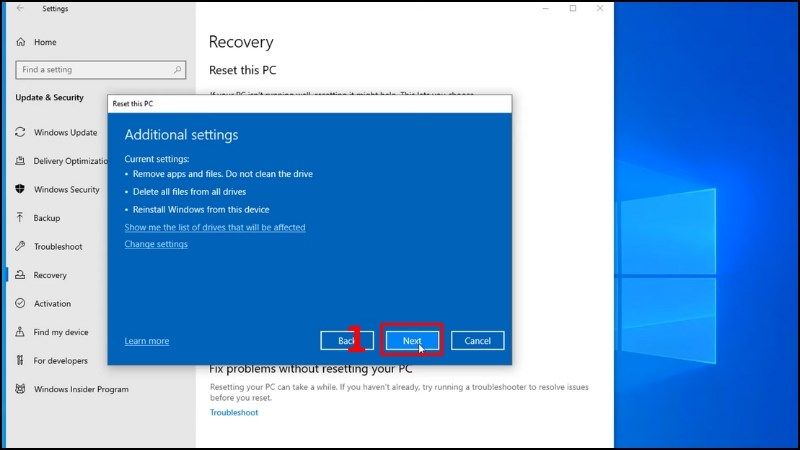This screenshot has width=800, height=450.
Task: Click the Backup upload arrow icon
Action: [x=20, y=218]
